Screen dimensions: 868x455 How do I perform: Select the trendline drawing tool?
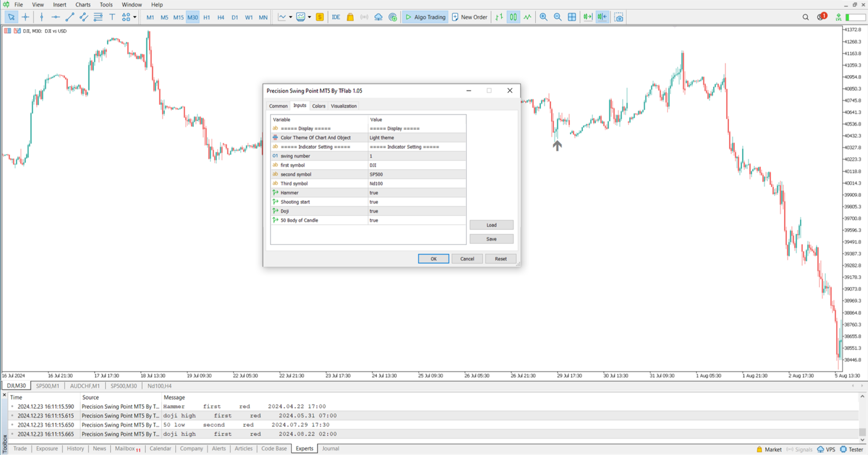point(70,17)
